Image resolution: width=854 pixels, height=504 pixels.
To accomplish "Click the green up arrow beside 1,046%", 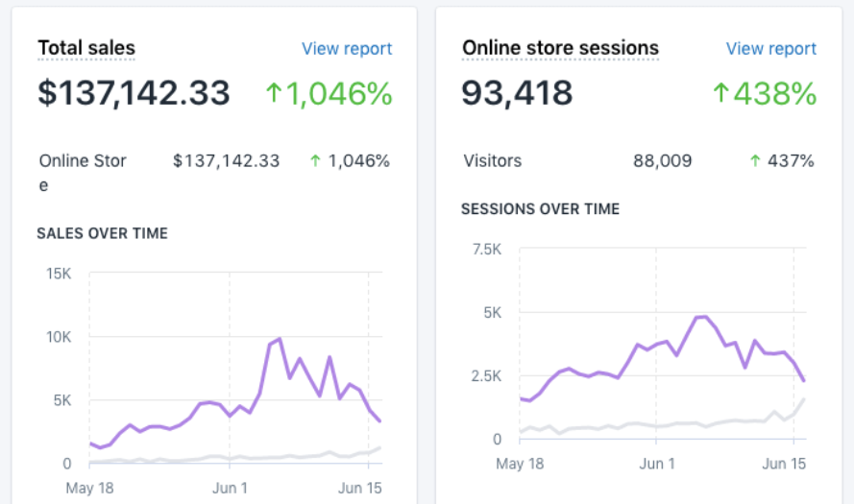I will tap(275, 93).
